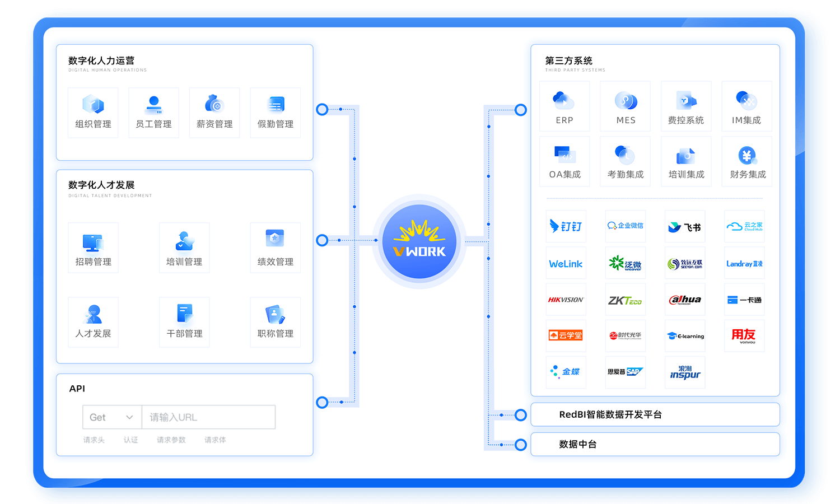Click the 泛微 weaver logo
Image resolution: width=840 pixels, height=504 pixels.
pyautogui.click(x=626, y=263)
